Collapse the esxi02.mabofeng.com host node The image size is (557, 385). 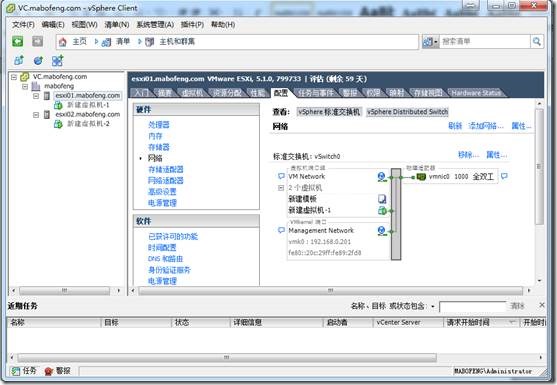coord(36,115)
